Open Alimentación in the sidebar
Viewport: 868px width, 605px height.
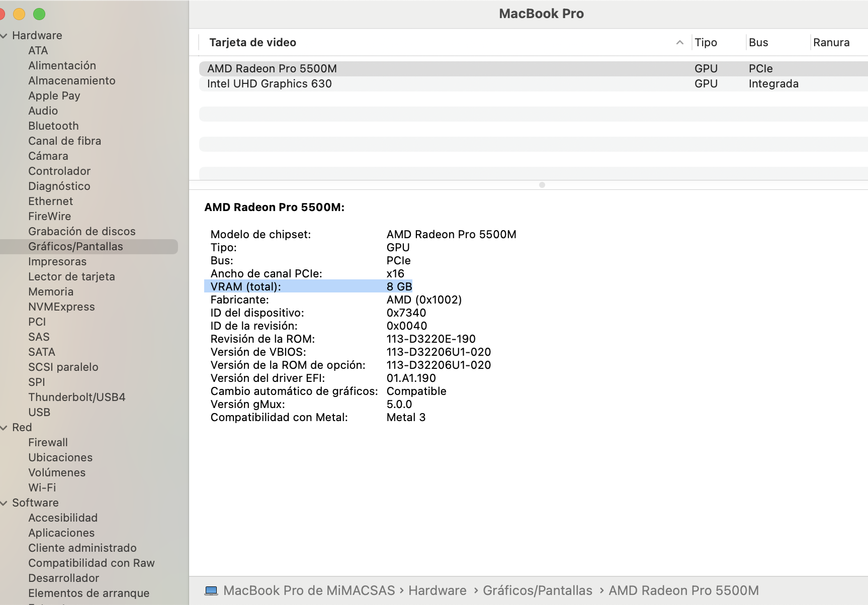coord(62,66)
